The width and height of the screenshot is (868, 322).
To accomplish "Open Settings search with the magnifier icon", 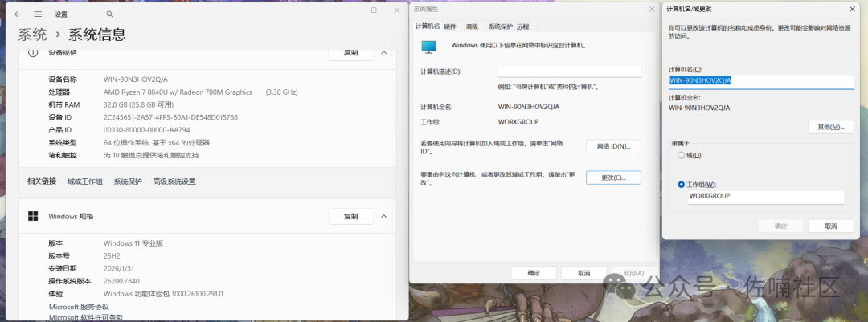I will click(x=109, y=14).
